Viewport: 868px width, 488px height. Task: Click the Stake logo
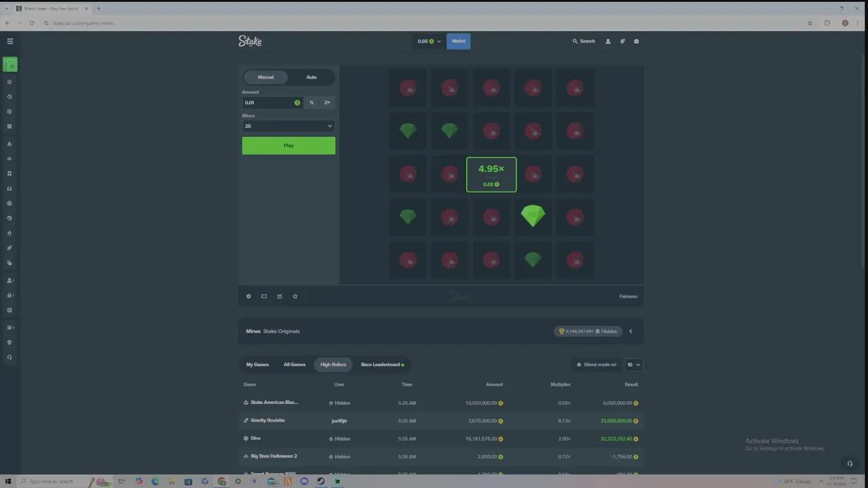coord(250,41)
